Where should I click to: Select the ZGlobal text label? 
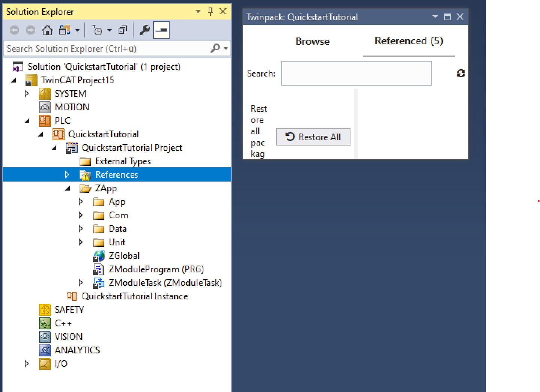click(x=124, y=256)
